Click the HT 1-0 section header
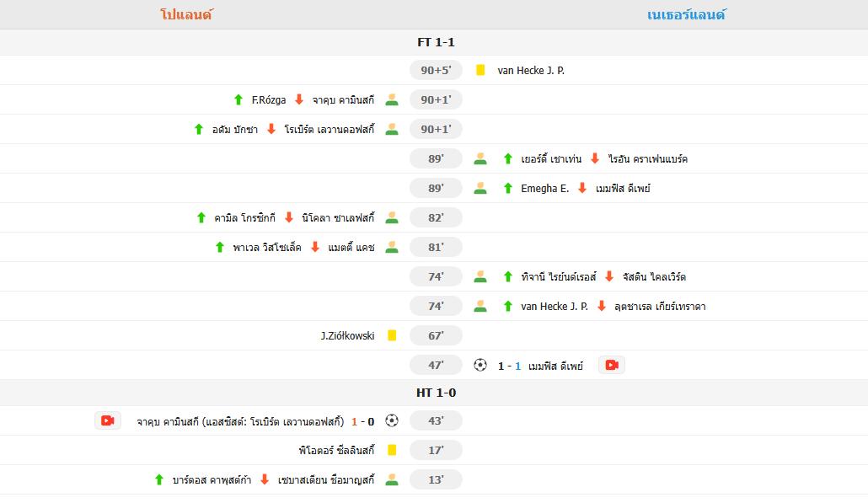The width and height of the screenshot is (868, 503). click(x=436, y=393)
